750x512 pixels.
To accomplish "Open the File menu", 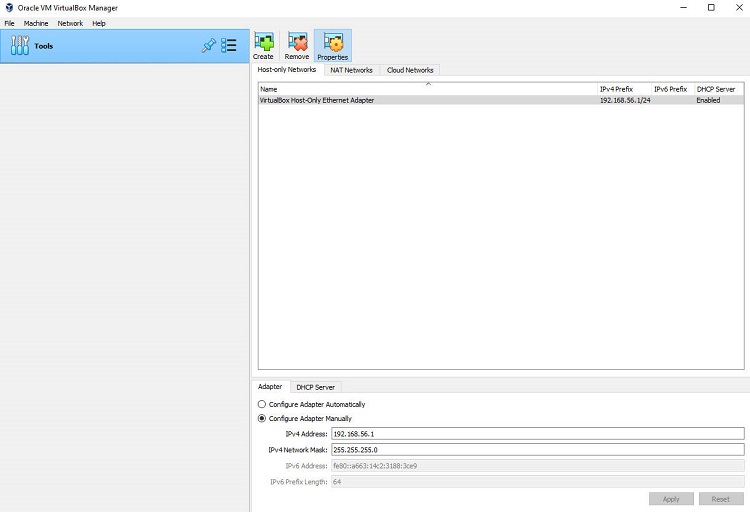I will point(10,23).
